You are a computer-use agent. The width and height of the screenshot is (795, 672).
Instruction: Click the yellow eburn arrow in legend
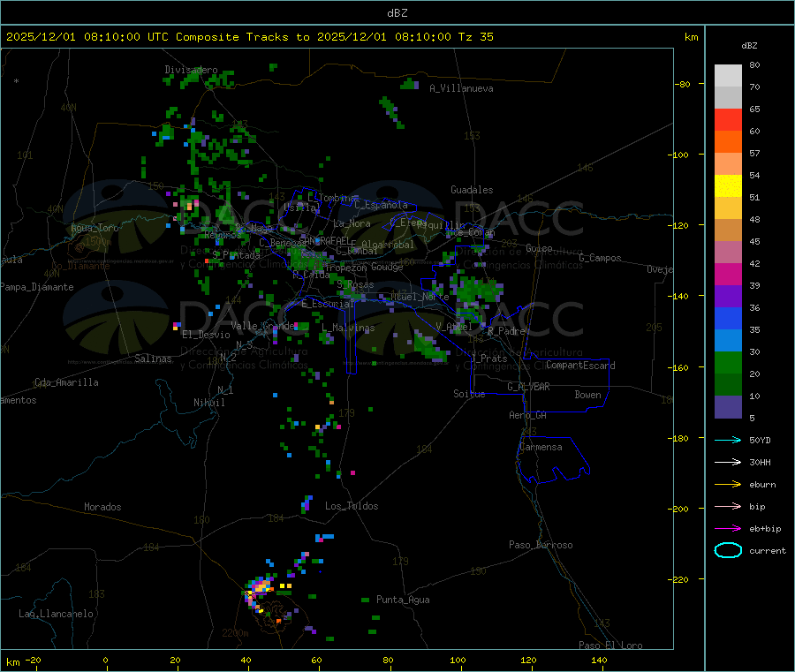point(728,484)
